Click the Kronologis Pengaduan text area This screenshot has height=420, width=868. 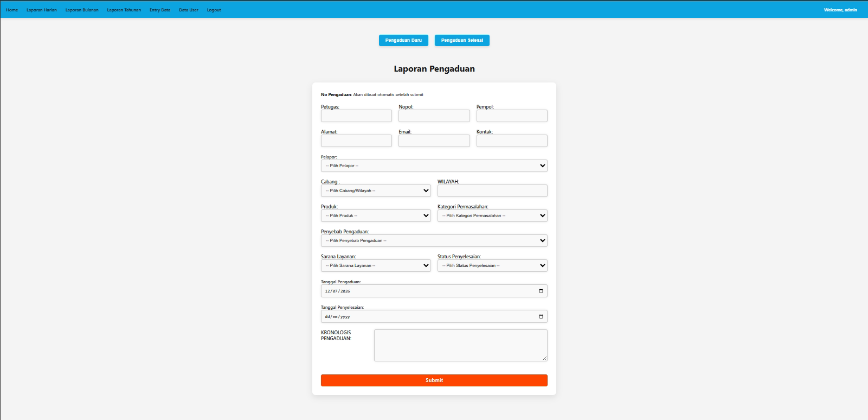coord(460,345)
